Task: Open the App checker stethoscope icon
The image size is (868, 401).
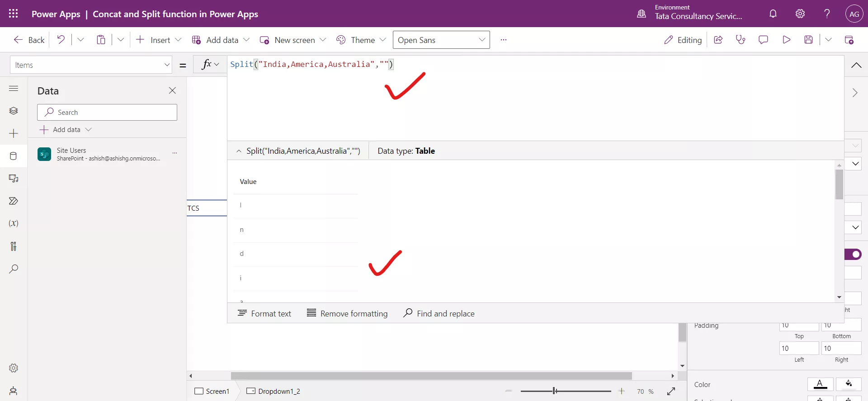Action: [741, 40]
